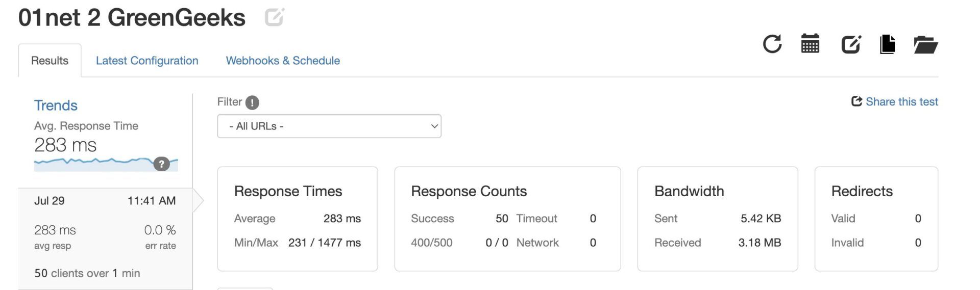Open the folder icon in toolbar
Viewport: 980px width, 290px height.
(926, 45)
